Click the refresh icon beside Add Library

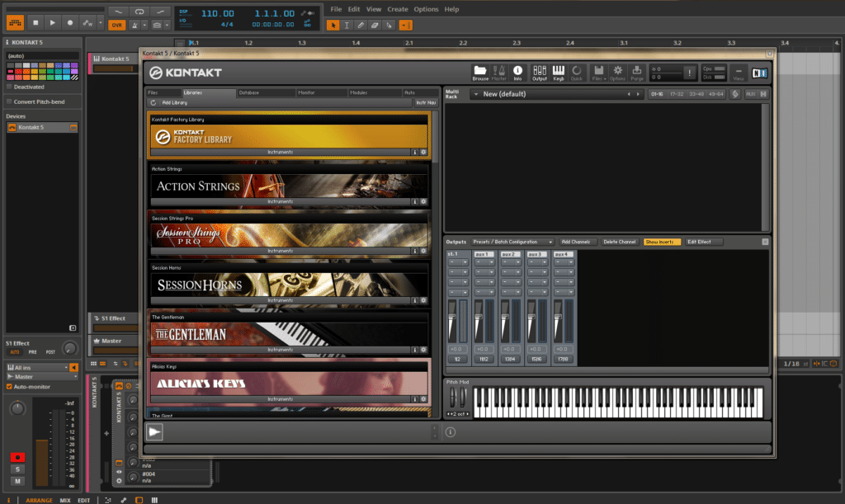tap(153, 102)
